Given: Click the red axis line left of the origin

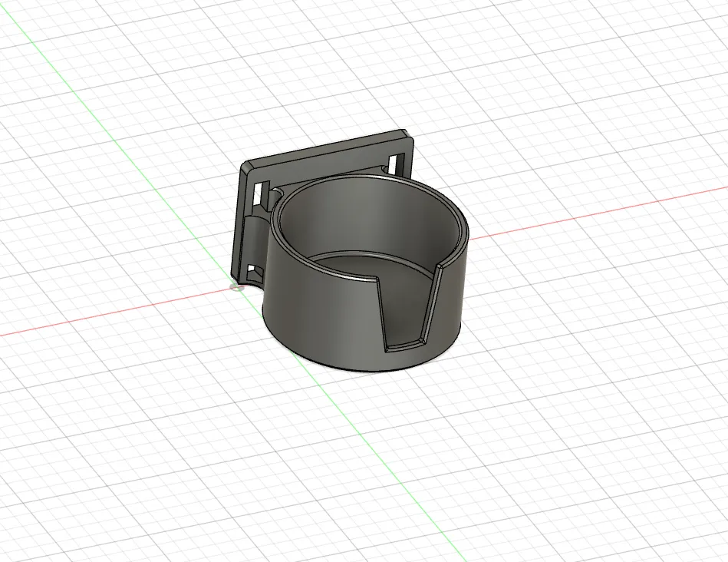Looking at the screenshot, I should coord(115,314).
